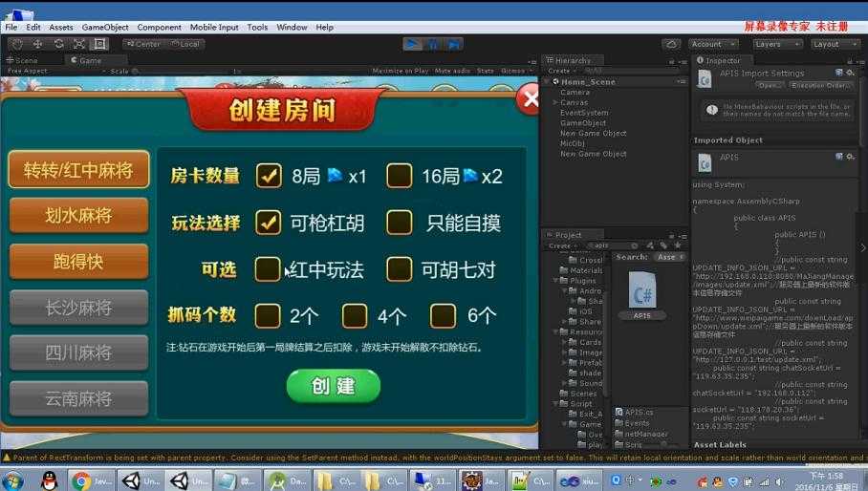Switch to the Scene tab
This screenshot has width=868, height=491.
click(x=22, y=60)
